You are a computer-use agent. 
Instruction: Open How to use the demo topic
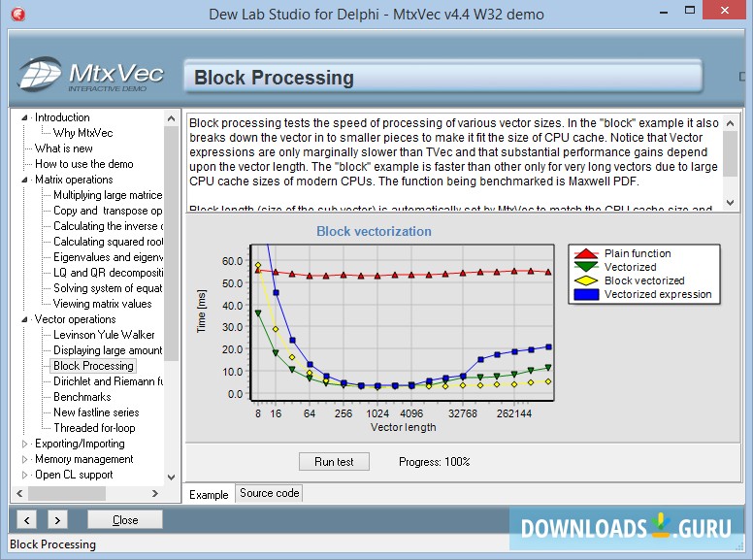(x=84, y=164)
